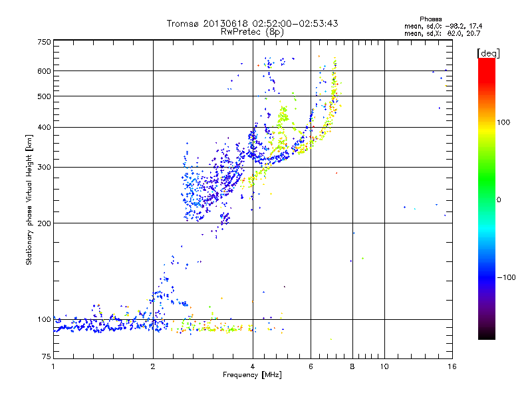Image resolution: width=532 pixels, height=399 pixels.
Task: Click the y-axis label '600'
Action: pyautogui.click(x=45, y=71)
